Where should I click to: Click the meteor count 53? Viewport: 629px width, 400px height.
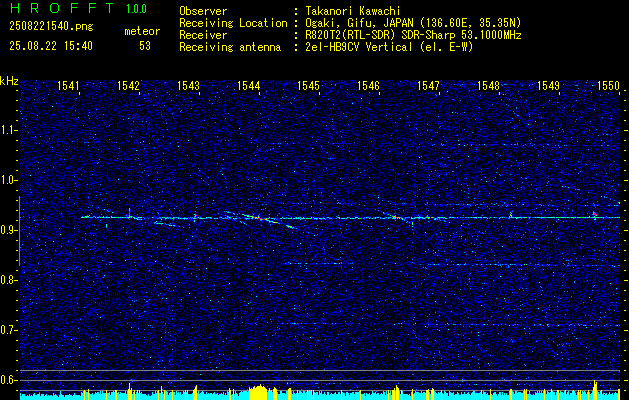[145, 46]
